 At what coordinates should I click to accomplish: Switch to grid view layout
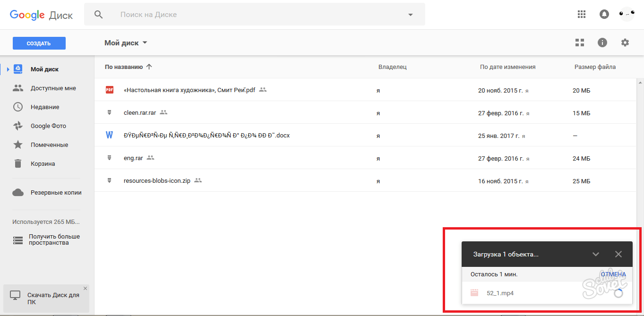click(x=580, y=43)
